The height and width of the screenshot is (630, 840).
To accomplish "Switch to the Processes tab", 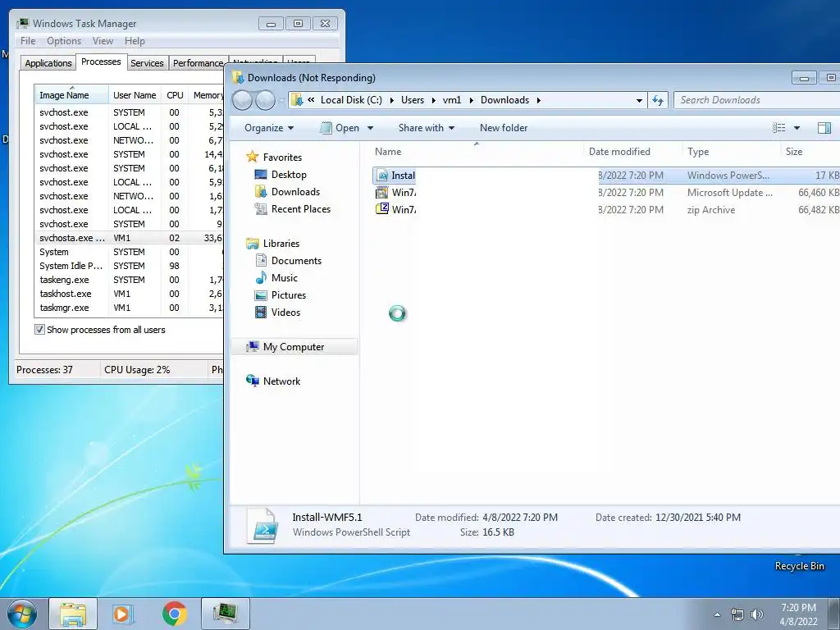I will click(x=101, y=62).
